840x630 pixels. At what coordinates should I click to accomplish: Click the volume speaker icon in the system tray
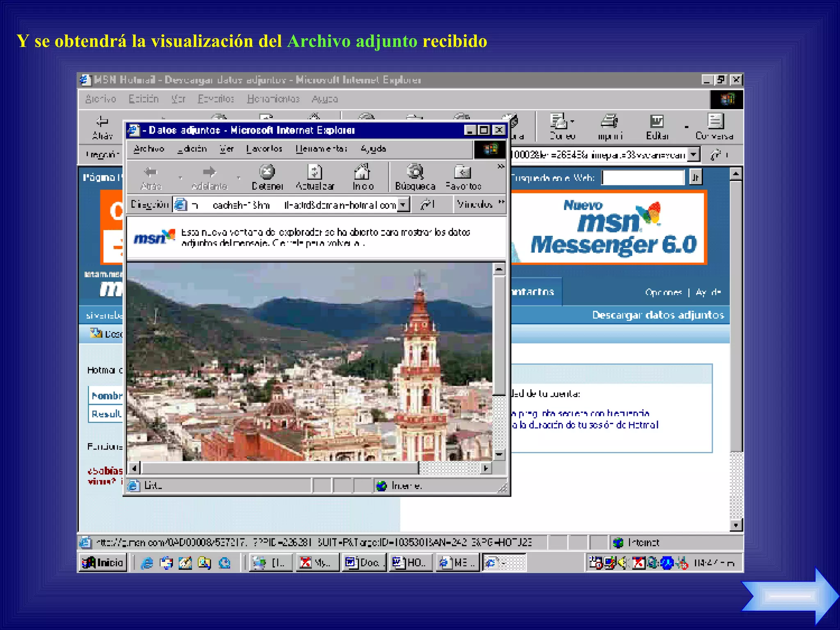coord(623,563)
